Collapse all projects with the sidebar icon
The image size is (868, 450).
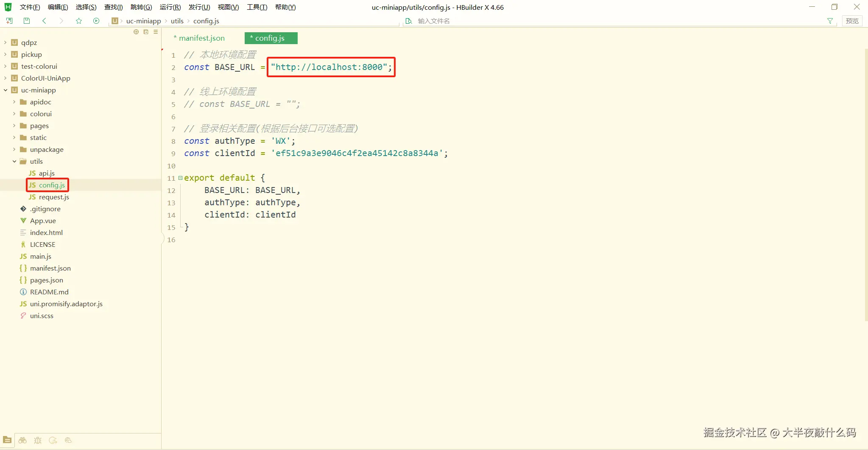[x=146, y=32]
